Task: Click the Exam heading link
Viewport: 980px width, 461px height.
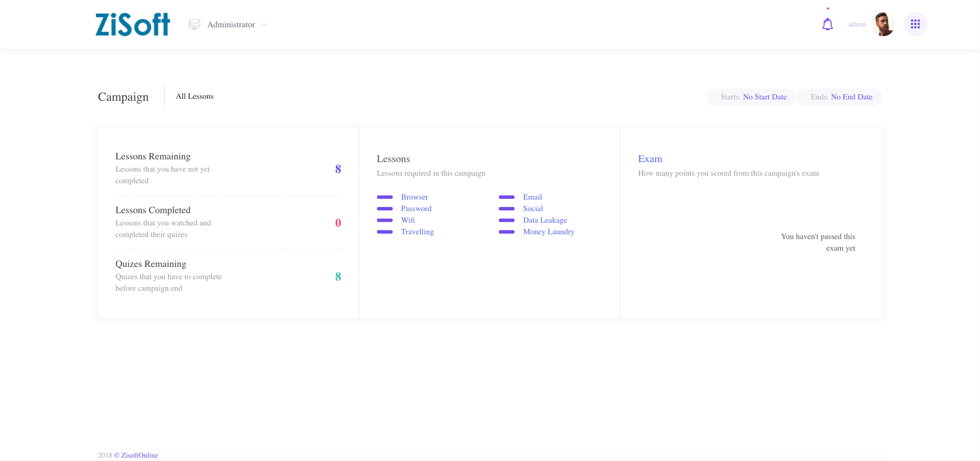Action: (x=650, y=159)
